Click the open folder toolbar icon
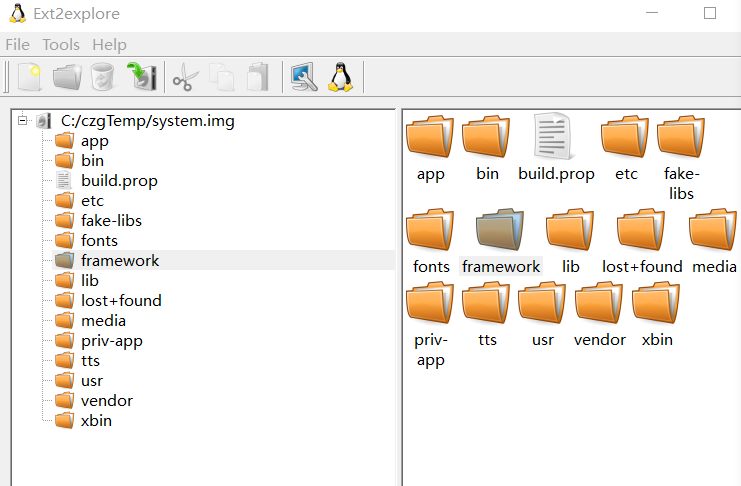Screen dimensions: 741x486 67,77
